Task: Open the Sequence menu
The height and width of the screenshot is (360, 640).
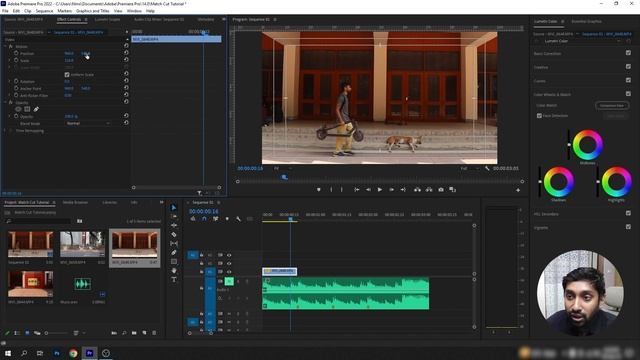Action: tap(44, 11)
